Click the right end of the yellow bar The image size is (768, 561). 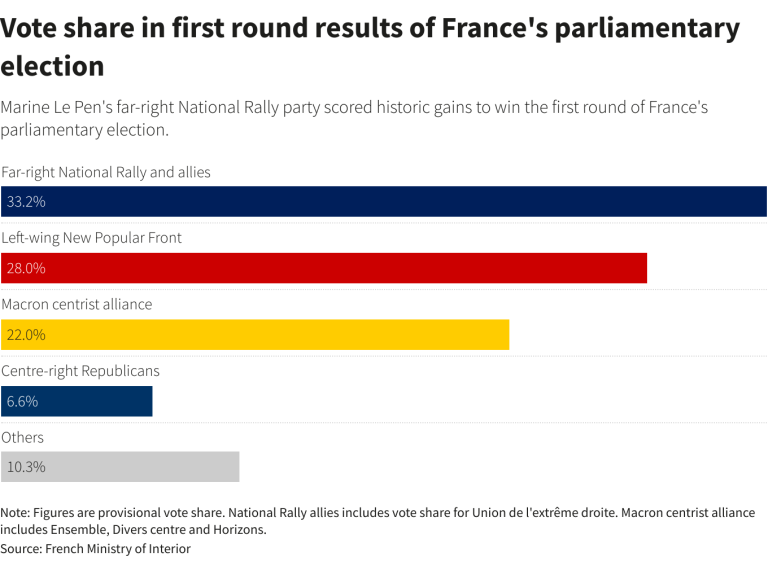505,334
